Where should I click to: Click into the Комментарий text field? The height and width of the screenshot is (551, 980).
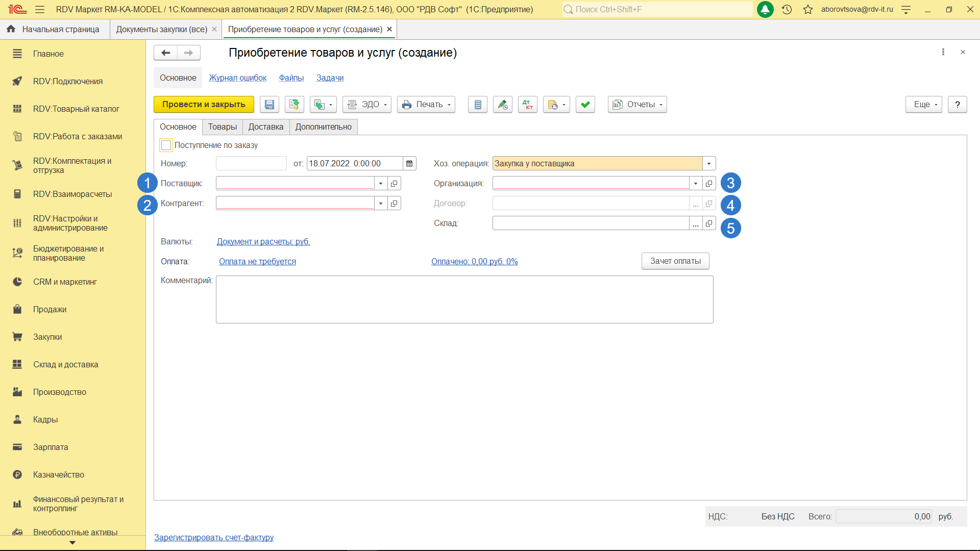click(464, 299)
